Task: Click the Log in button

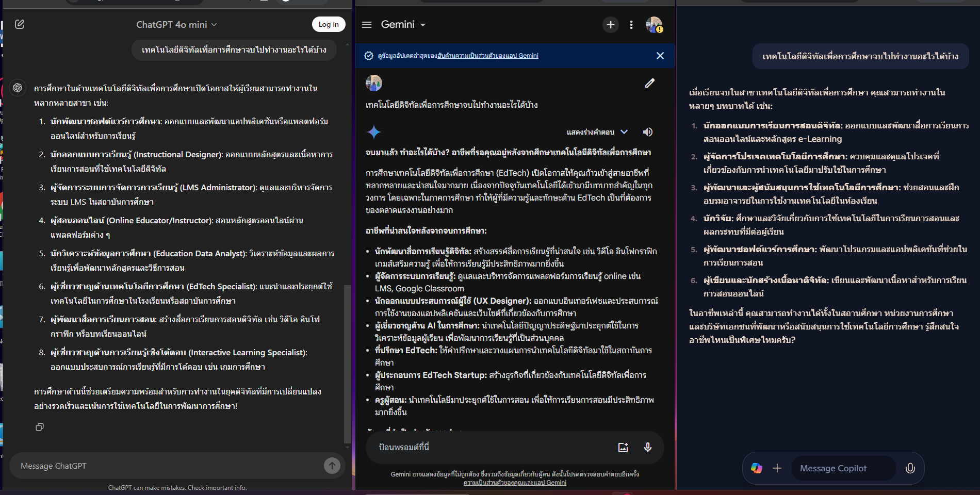Action: click(x=328, y=24)
